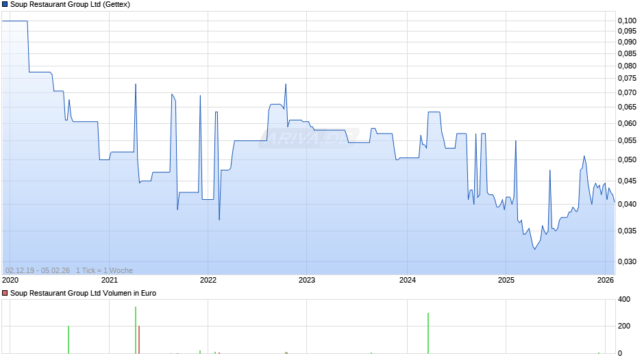Click the 2022 label on the time axis
The width and height of the screenshot is (644, 360).
208,280
